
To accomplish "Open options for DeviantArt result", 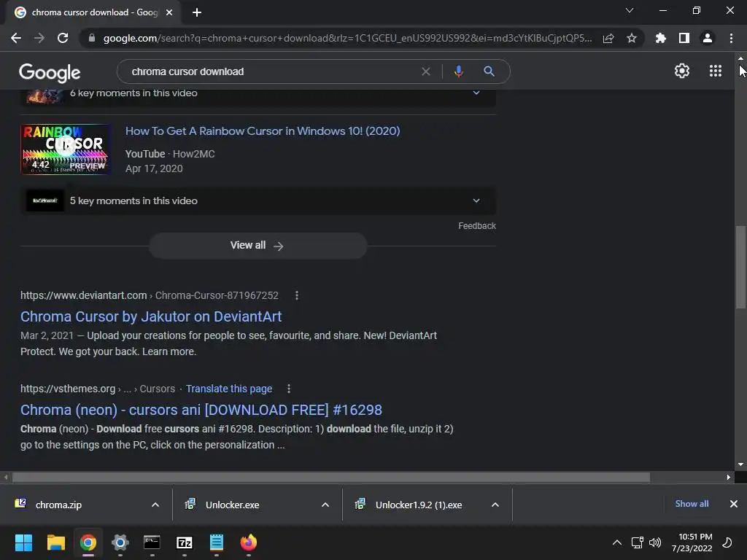I will pos(297,296).
